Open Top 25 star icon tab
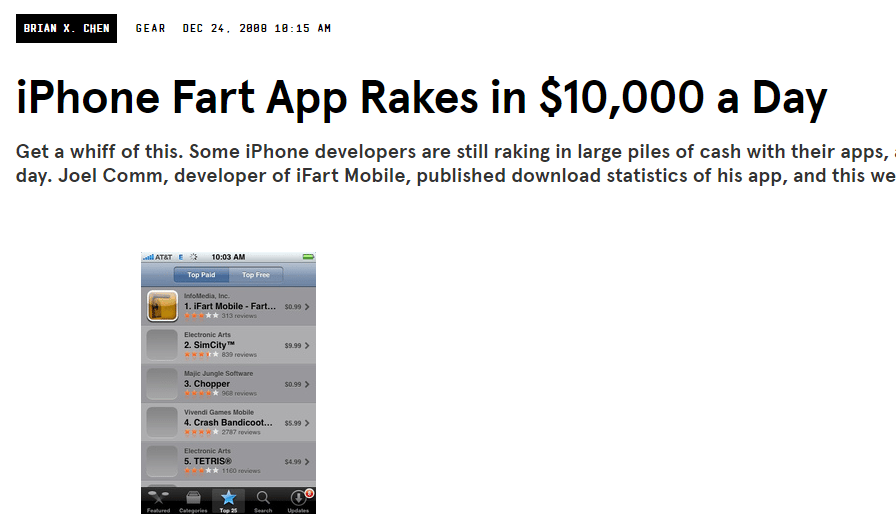The height and width of the screenshot is (520, 896). 229,501
